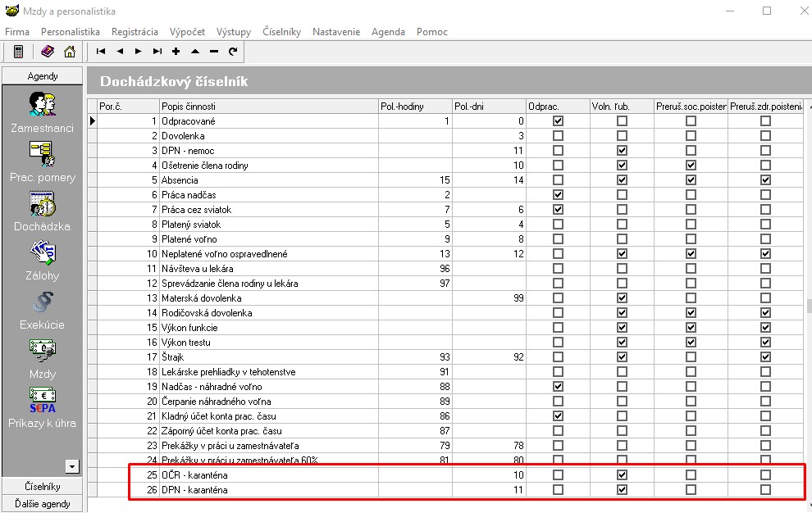Select row indicator for Odpracované
Viewport: 812px width, 513px height.
coord(92,121)
